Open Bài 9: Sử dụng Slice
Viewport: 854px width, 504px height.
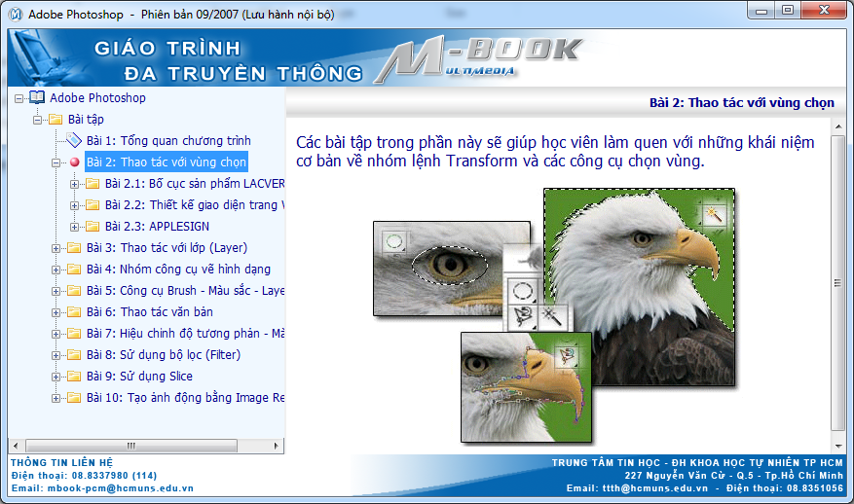click(x=139, y=377)
